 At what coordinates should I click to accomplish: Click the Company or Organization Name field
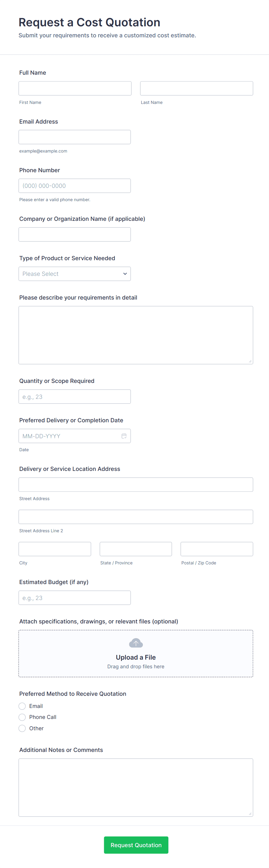pos(74,234)
